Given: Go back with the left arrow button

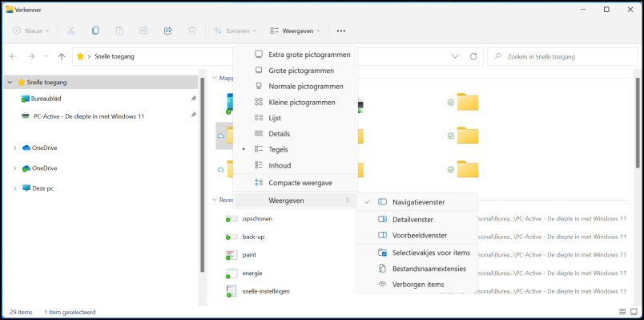Looking at the screenshot, I should point(13,57).
